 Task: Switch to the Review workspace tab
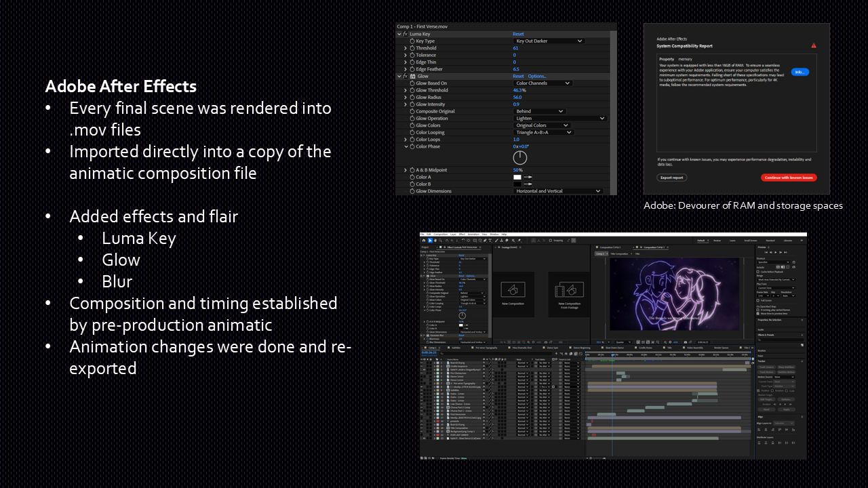[717, 240]
